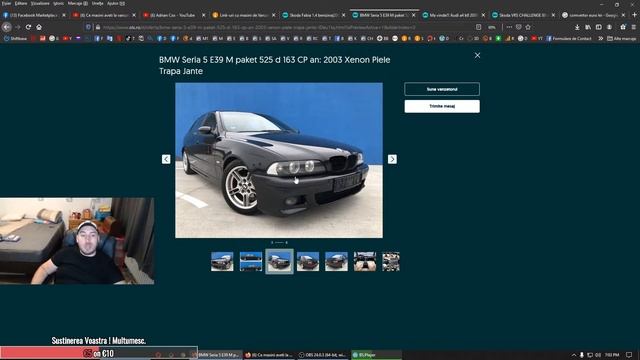Click the address bar URL field

pos(286,27)
